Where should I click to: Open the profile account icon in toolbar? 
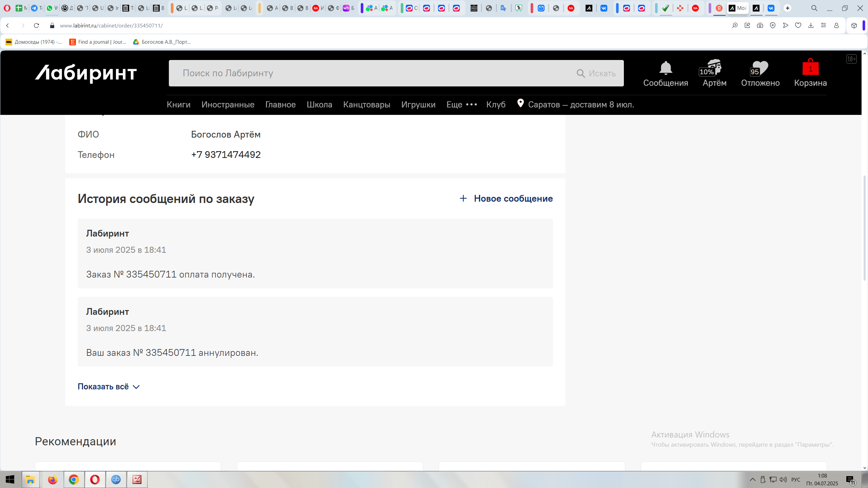click(x=836, y=25)
